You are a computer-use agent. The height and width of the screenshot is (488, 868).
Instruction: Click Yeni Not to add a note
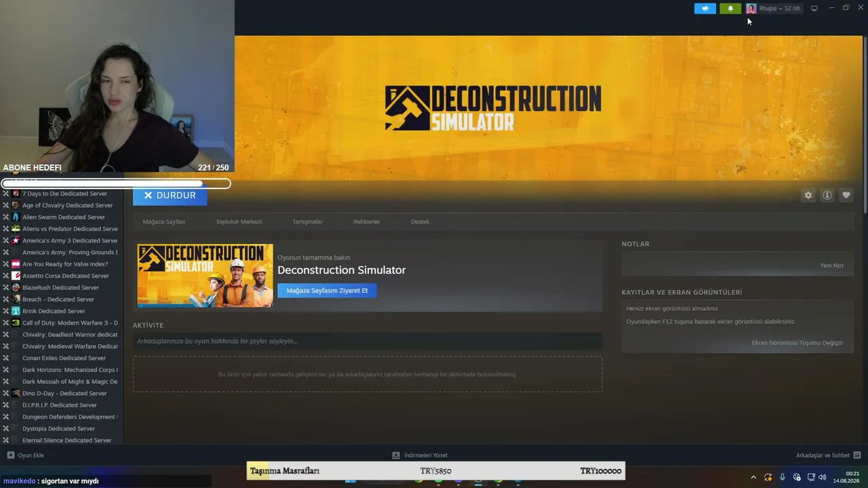(832, 266)
